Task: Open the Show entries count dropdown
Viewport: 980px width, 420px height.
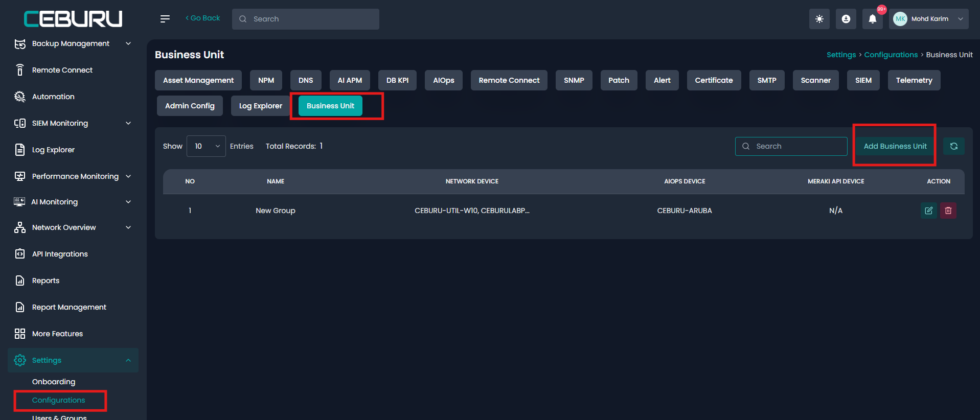Action: tap(206, 146)
